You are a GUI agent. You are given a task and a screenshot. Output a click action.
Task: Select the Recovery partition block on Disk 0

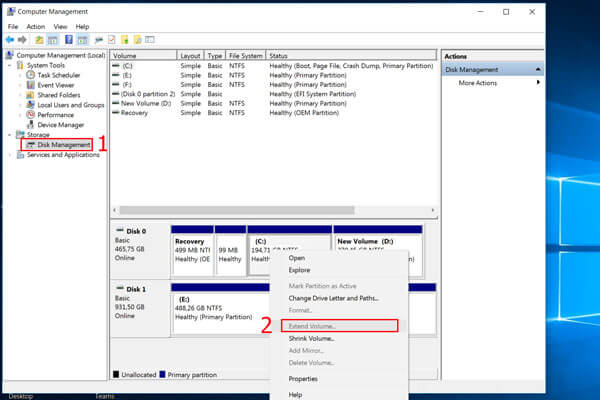(x=192, y=251)
